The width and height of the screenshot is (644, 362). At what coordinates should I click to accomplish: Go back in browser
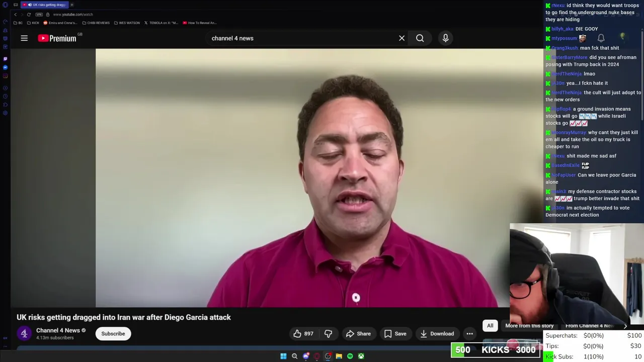[15, 15]
